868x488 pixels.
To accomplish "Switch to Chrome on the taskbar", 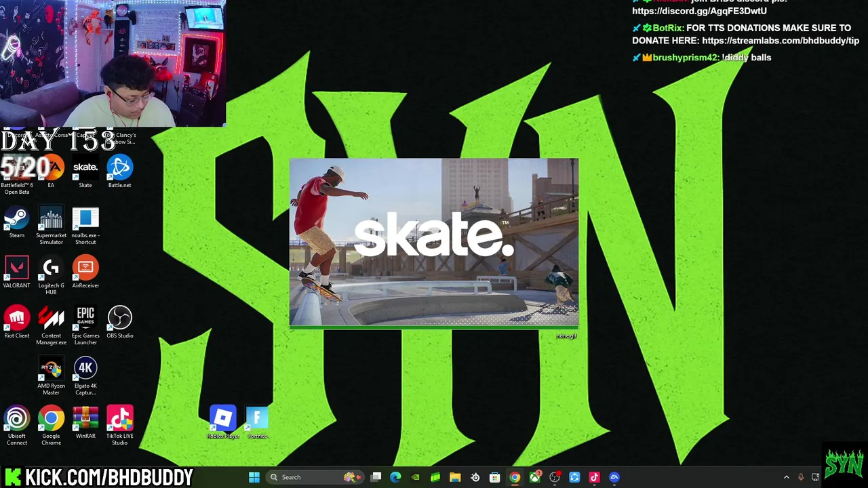I will pyautogui.click(x=515, y=477).
